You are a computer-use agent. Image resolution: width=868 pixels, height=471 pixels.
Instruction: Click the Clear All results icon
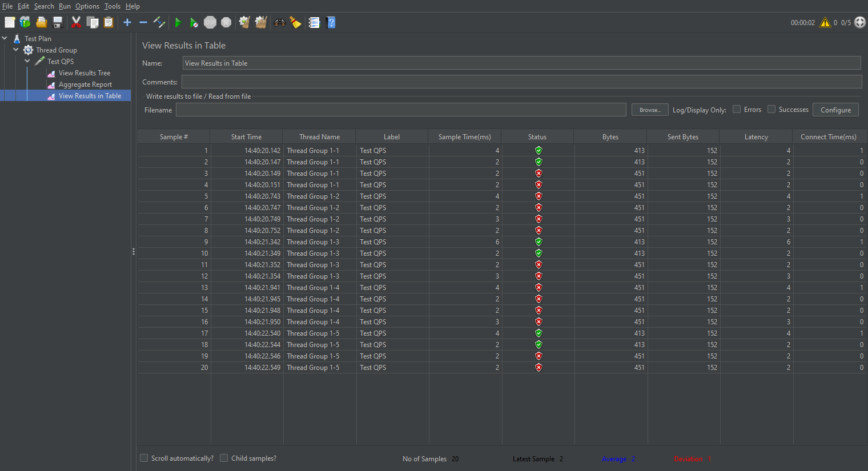click(261, 22)
